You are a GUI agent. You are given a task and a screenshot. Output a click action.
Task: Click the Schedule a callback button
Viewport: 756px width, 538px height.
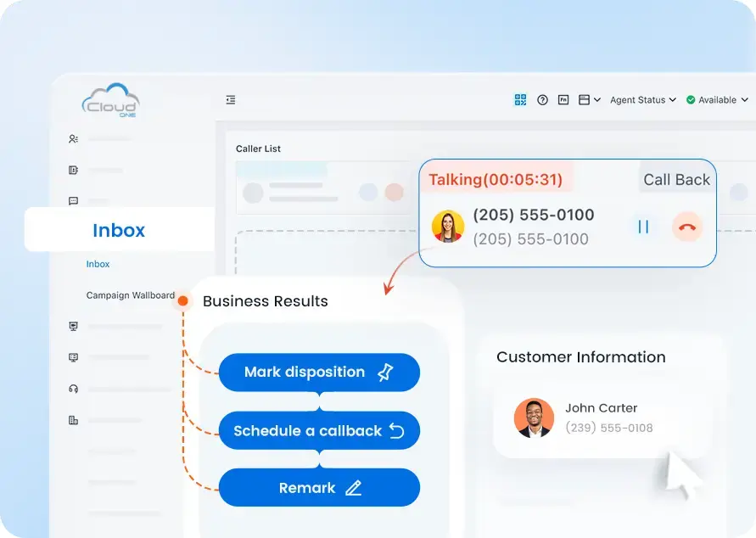[319, 430]
